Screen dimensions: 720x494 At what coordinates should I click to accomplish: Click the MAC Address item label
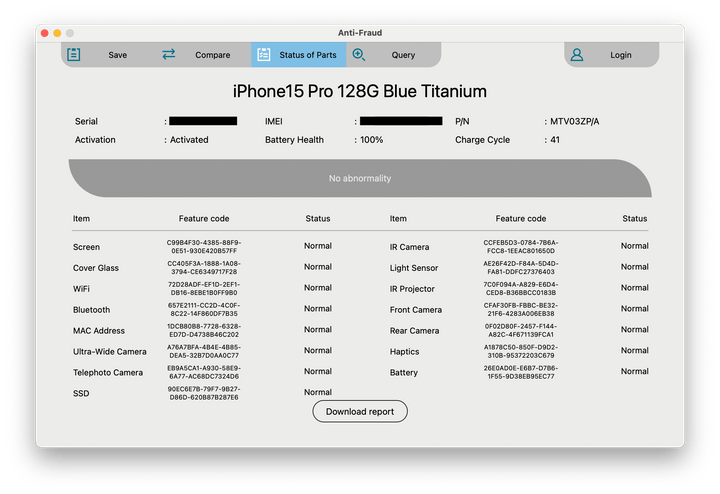99,331
